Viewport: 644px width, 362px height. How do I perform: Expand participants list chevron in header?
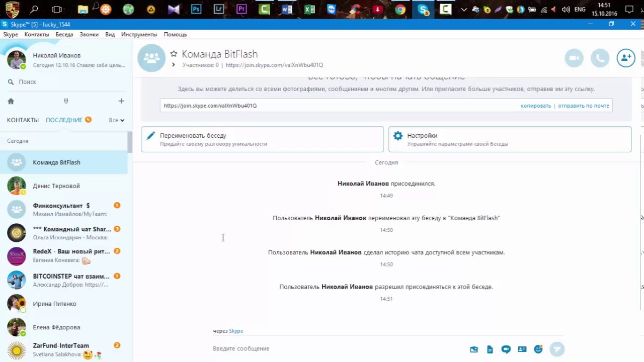click(174, 65)
